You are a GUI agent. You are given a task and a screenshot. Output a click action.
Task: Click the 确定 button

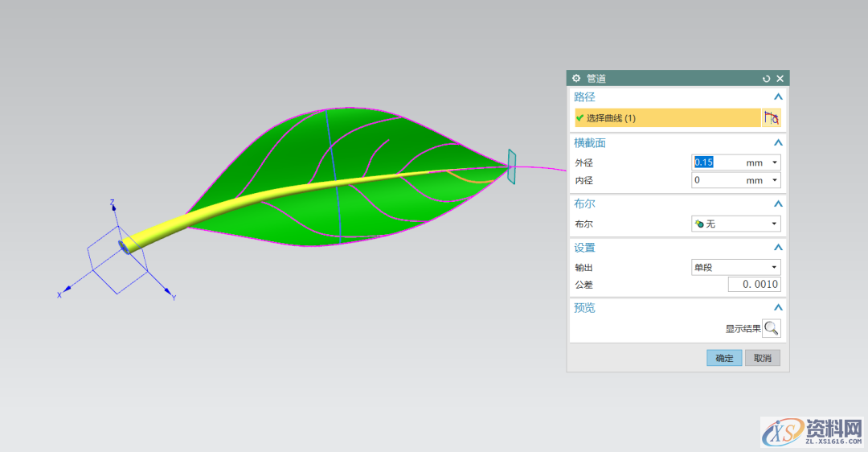pyautogui.click(x=724, y=358)
